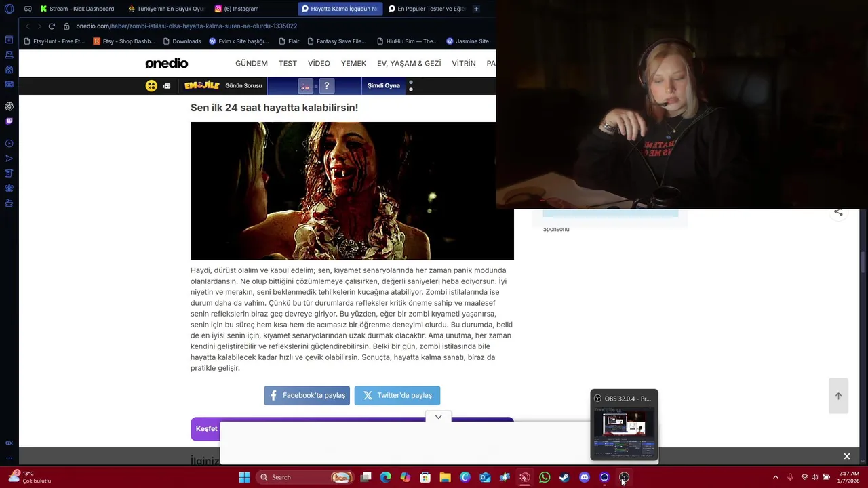Switch to En Popüler Testler tab
This screenshot has width=868, height=488.
point(427,9)
